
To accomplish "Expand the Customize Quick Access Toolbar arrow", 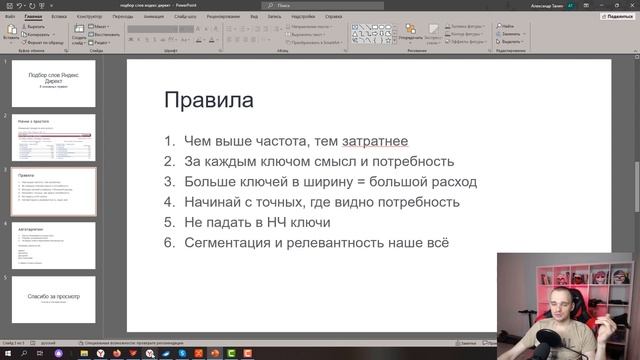I will (x=51, y=6).
